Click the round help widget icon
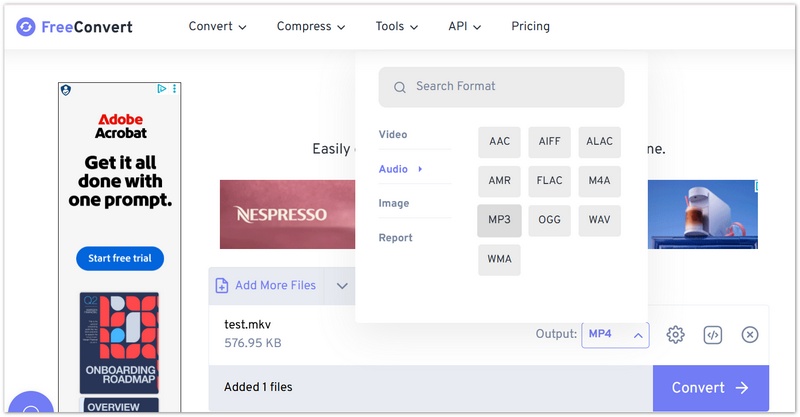 click(31, 404)
